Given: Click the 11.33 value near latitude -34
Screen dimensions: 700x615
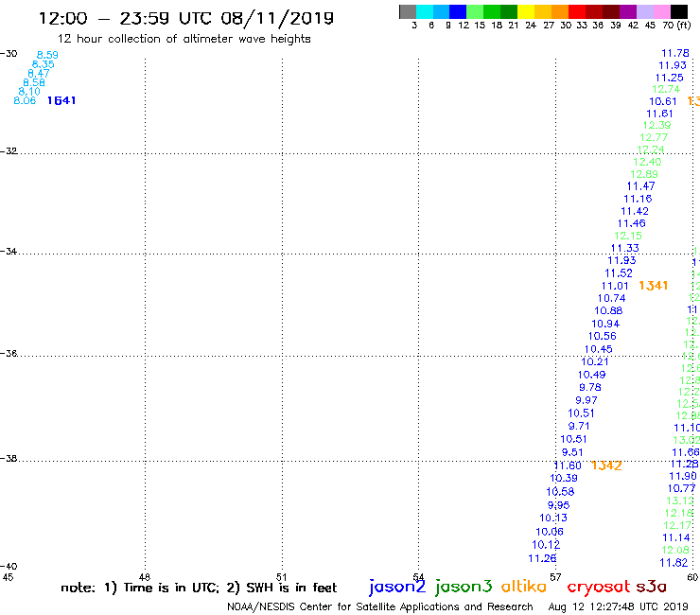Looking at the screenshot, I should pyautogui.click(x=624, y=248).
